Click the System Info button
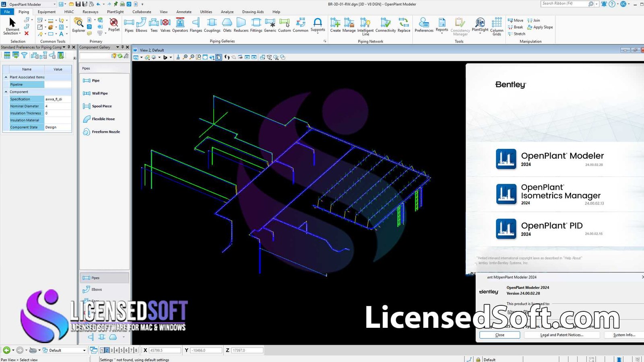The height and width of the screenshot is (362, 644). [624, 335]
